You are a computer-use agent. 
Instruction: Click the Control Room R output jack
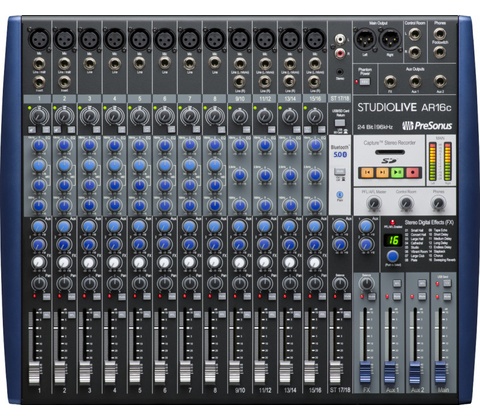(414, 52)
